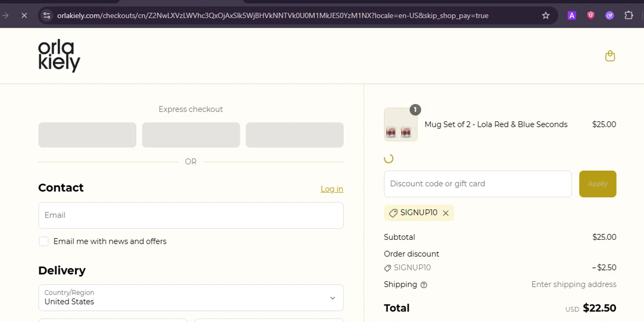Click the first express checkout button

coord(87,135)
